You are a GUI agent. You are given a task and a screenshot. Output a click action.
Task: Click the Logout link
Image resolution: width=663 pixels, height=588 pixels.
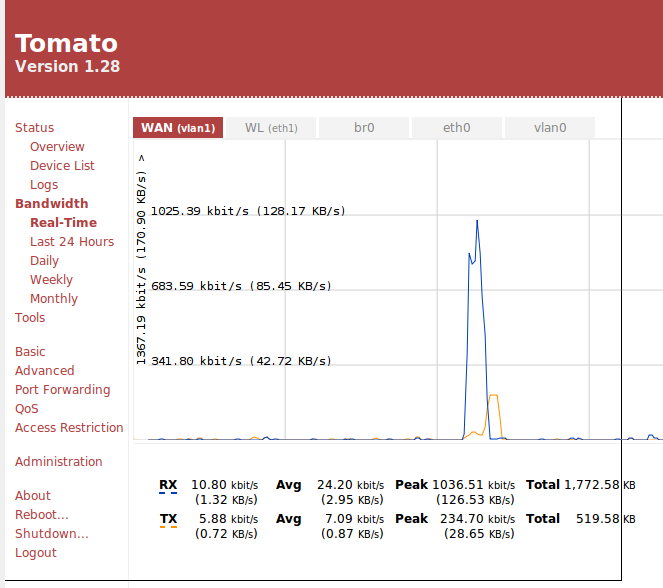click(x=36, y=552)
